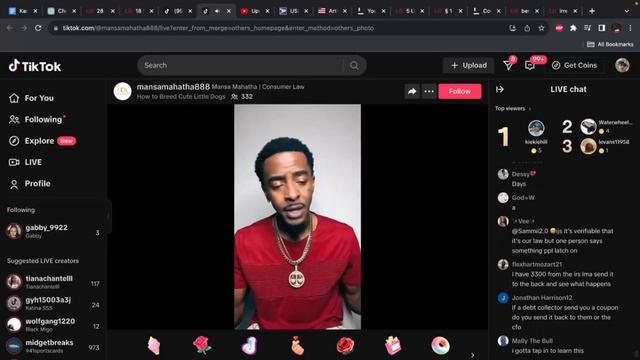Screen dimensions: 640x360
Task: Collapse the LIVE chat panel arrow
Action: 500,89
